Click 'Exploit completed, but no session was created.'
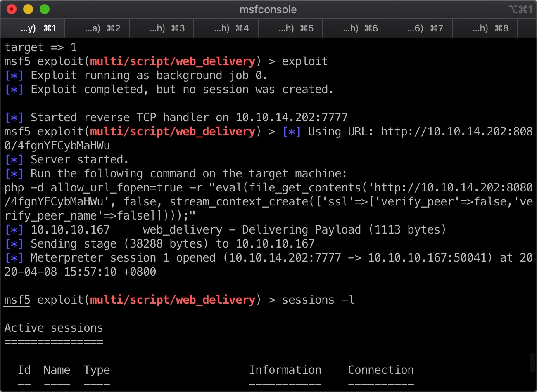The height and width of the screenshot is (392, 537). [182, 90]
